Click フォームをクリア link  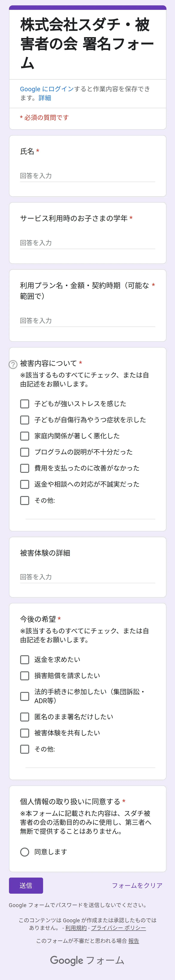pos(137,885)
